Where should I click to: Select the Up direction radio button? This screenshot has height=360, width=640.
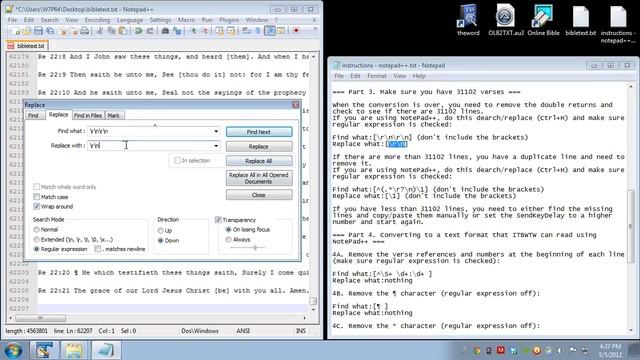(161, 231)
